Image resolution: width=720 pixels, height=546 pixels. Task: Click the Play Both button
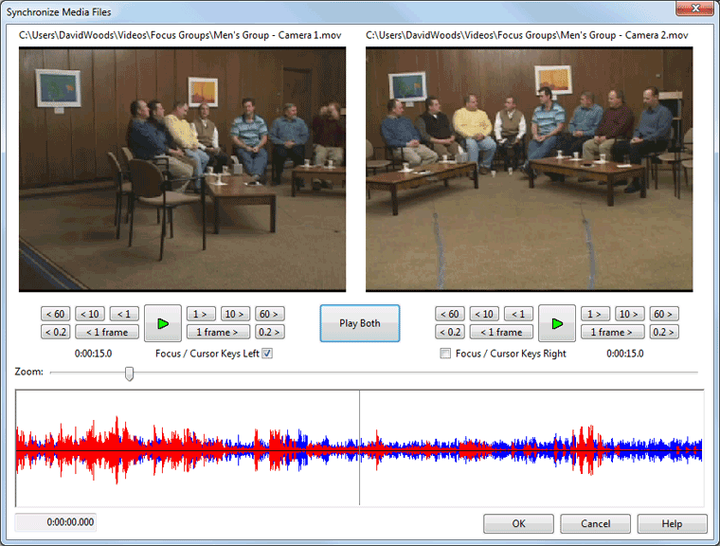tap(360, 323)
